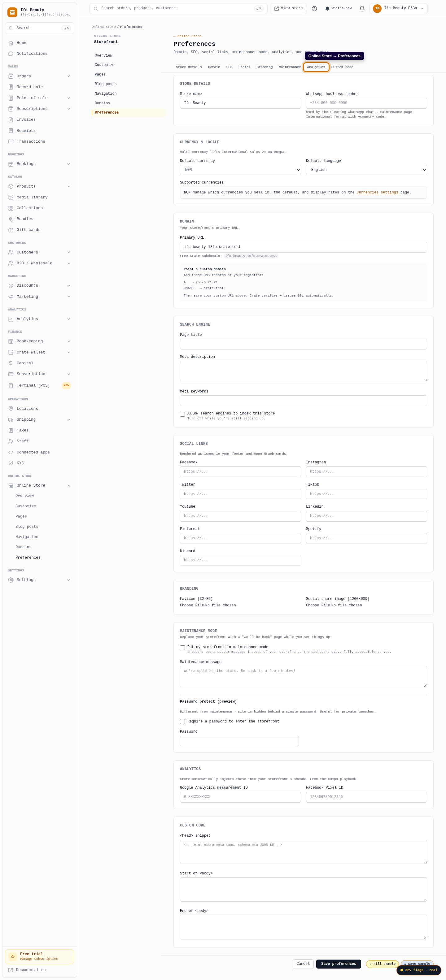
Task: Switch to the Domain tab
Action: 214,67
